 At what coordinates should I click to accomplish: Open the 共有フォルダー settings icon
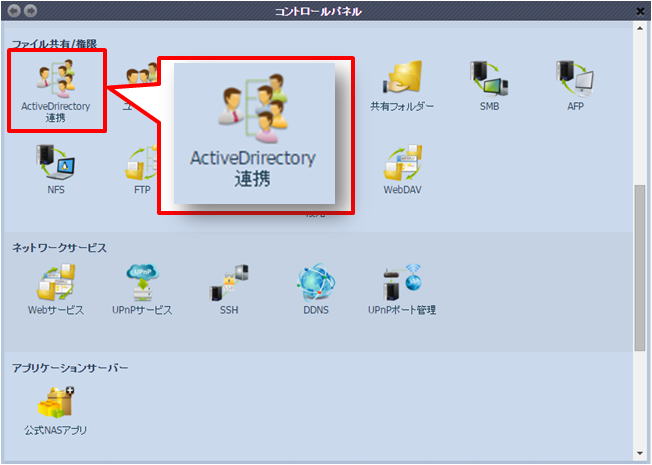pos(402,86)
